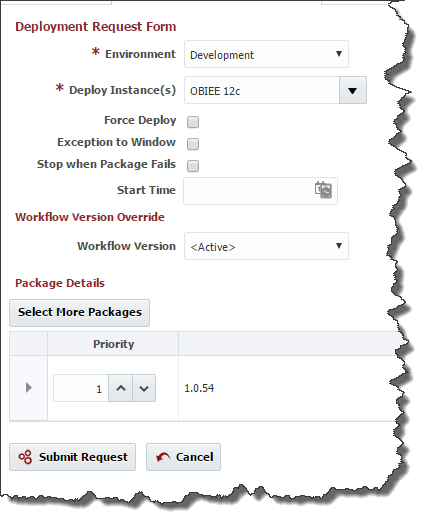The height and width of the screenshot is (528, 432).
Task: Click the OBIEE 12c instance text field
Action: (x=262, y=90)
